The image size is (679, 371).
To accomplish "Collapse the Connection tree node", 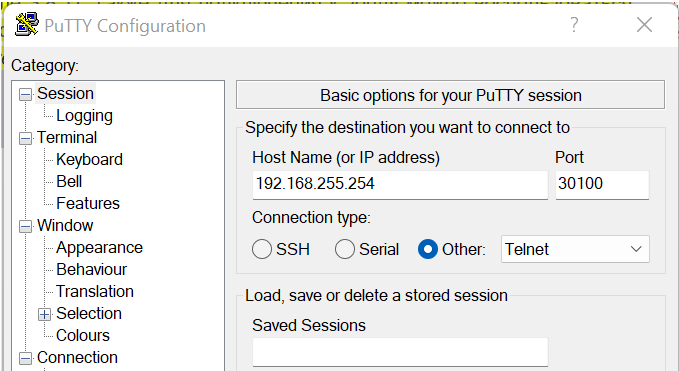I will tap(26, 358).
